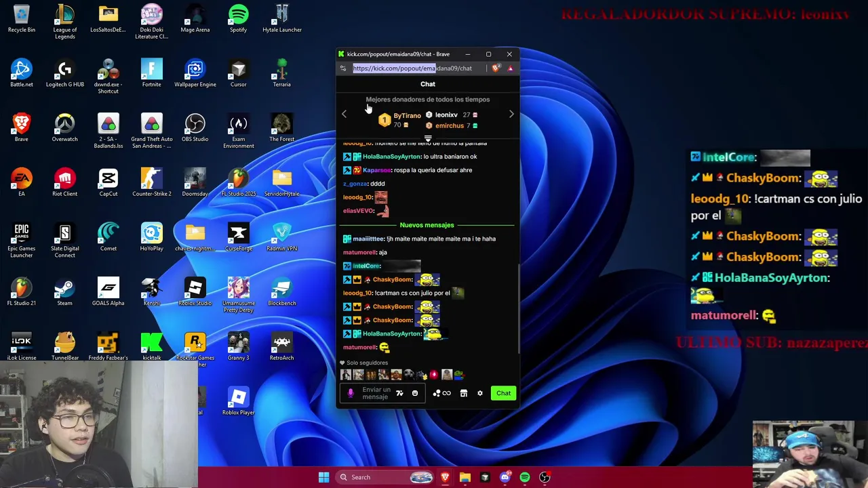Viewport: 868px width, 488px height.
Task: Open Discord from the taskbar
Action: coord(505,477)
